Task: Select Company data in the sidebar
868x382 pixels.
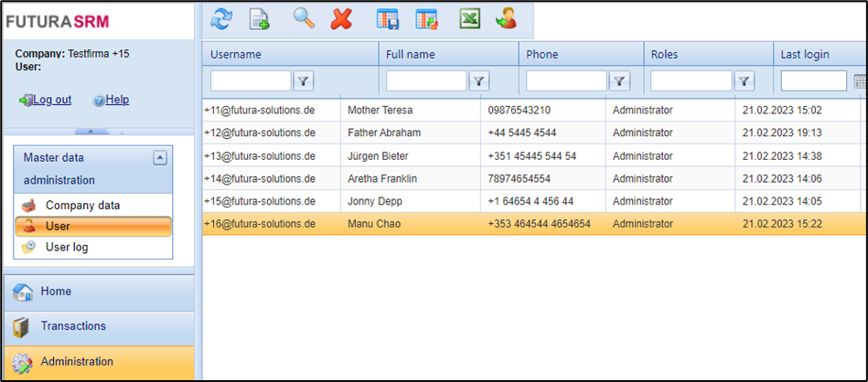Action: click(82, 206)
